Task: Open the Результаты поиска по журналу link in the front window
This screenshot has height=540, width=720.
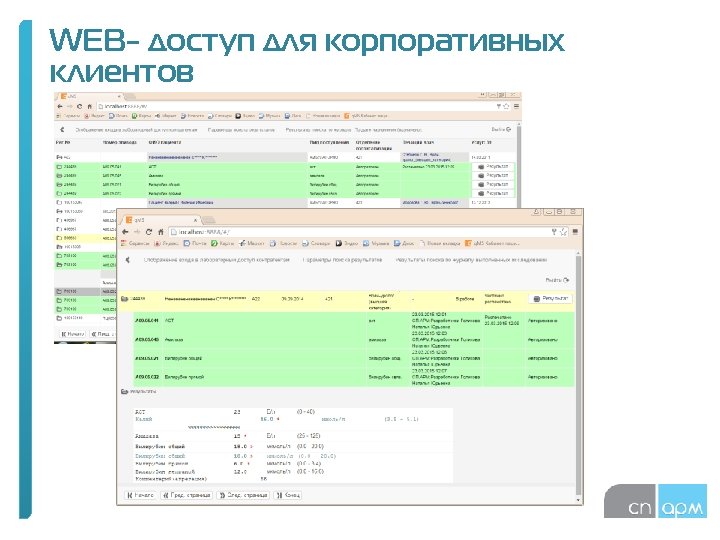Action: pos(471,260)
